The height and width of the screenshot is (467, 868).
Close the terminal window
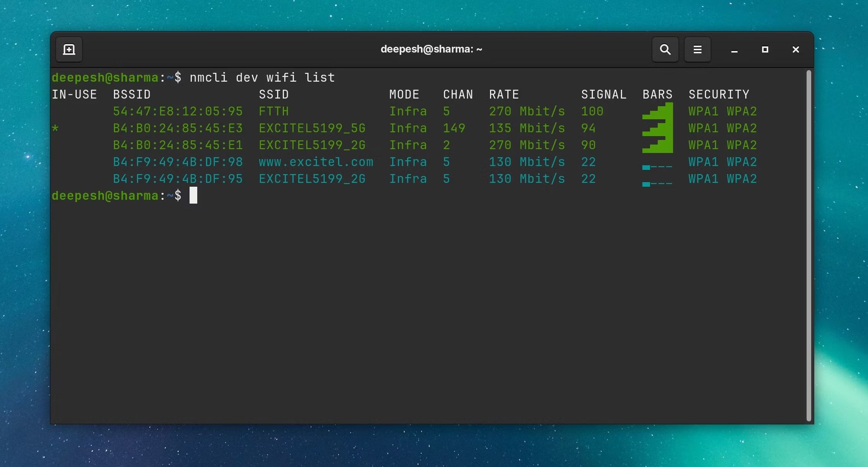coord(795,49)
